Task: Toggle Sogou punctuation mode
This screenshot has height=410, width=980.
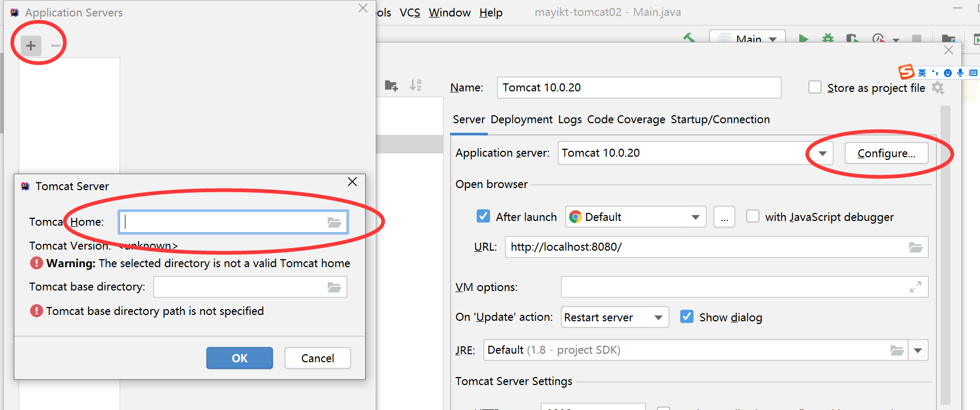Action: (935, 73)
